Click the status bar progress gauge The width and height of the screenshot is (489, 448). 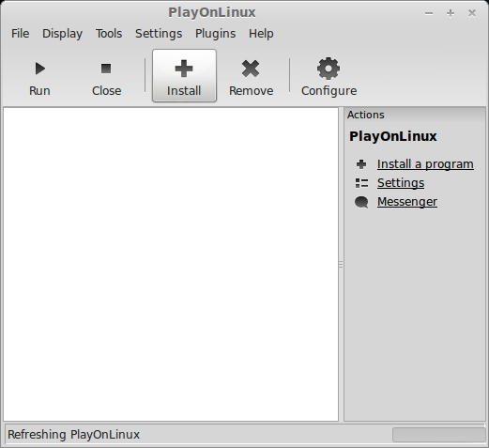click(438, 435)
